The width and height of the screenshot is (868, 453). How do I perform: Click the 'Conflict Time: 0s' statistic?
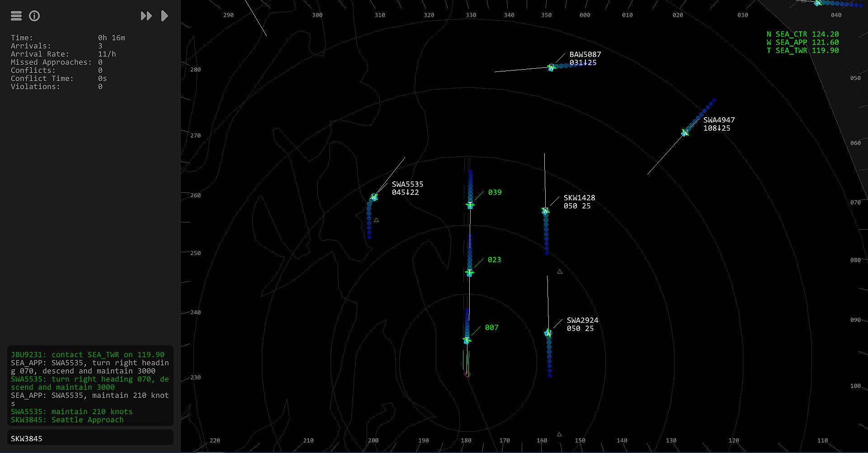[59, 79]
